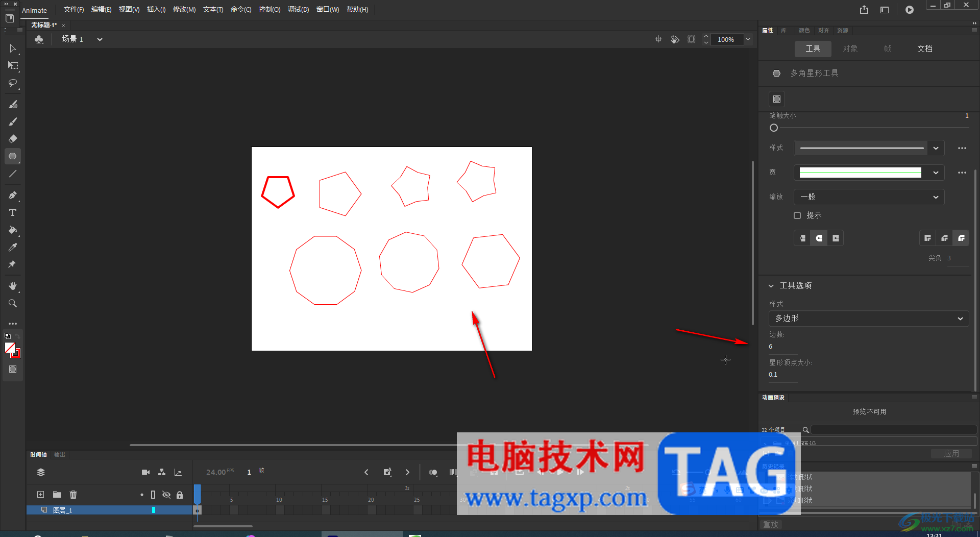
Task: Click the 应用 apply button
Action: point(951,453)
